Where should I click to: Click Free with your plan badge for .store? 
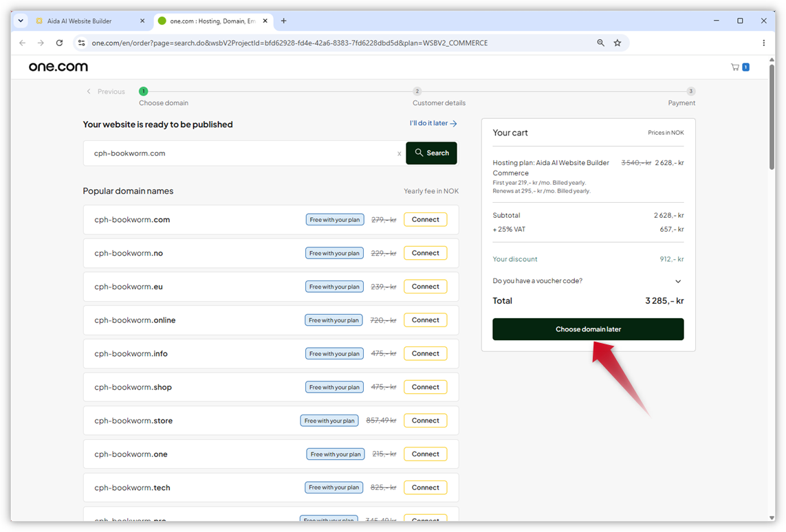(329, 421)
